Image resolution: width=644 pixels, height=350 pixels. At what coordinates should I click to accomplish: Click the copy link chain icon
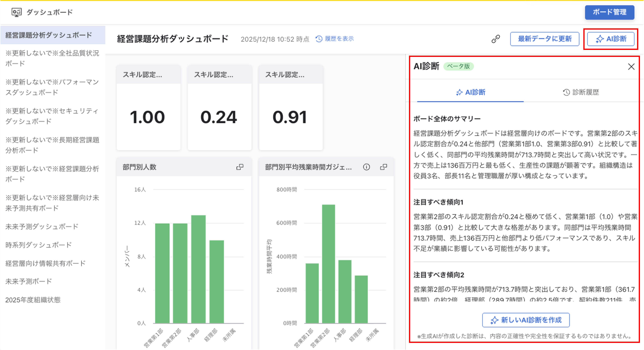tap(495, 39)
